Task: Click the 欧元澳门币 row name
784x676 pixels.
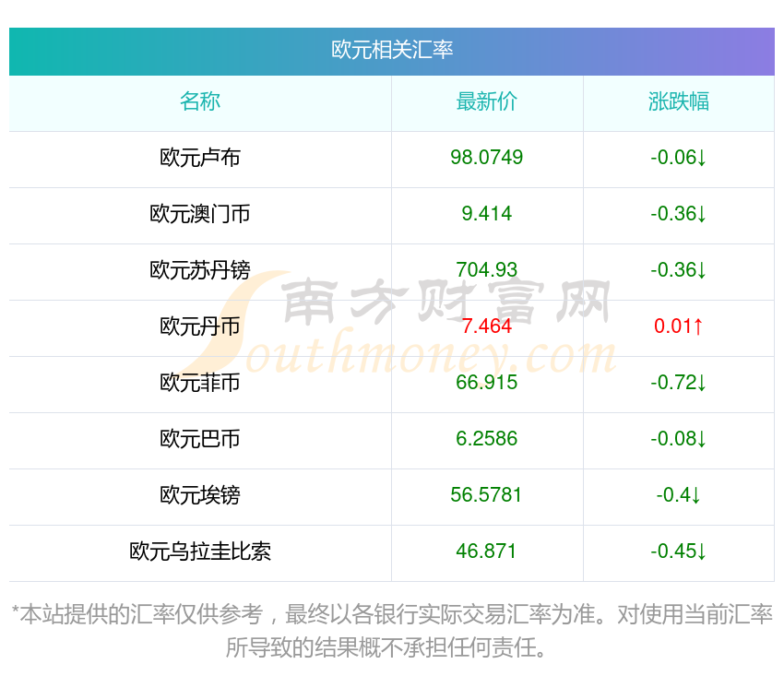Action: pos(200,214)
